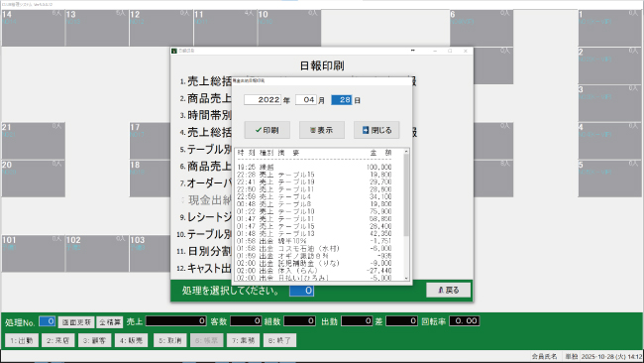Select the 01:47 テーブル11 58,850 row

314,219
